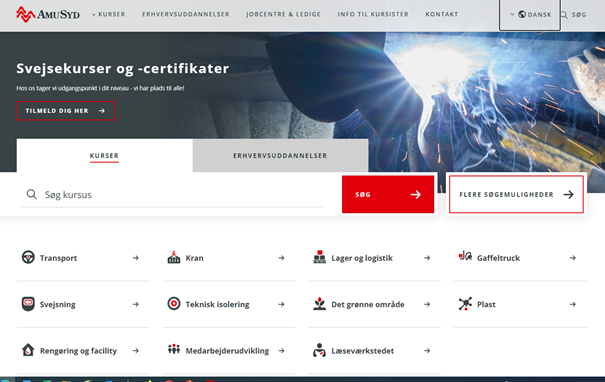This screenshot has width=605, height=382.
Task: Click the red SØG button
Action: 388,194
